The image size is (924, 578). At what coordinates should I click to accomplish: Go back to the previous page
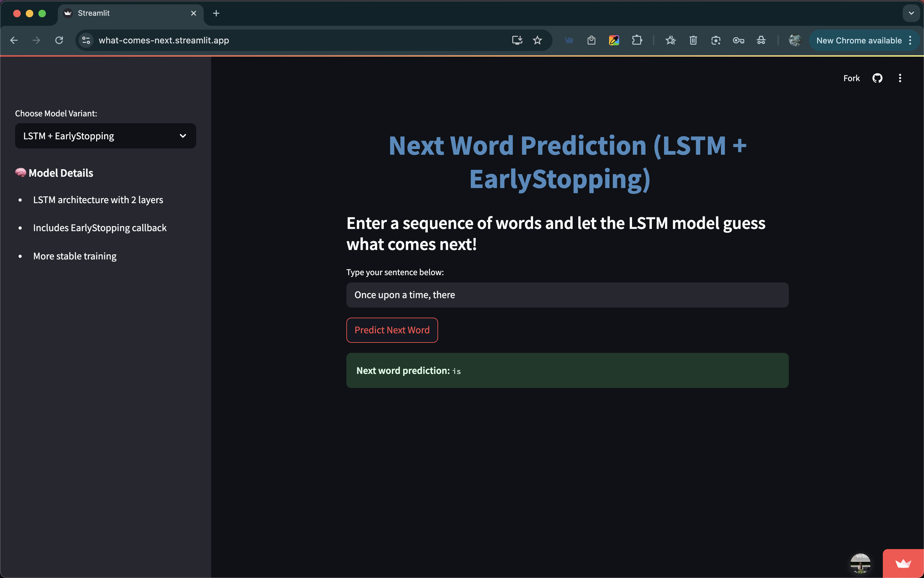[14, 40]
